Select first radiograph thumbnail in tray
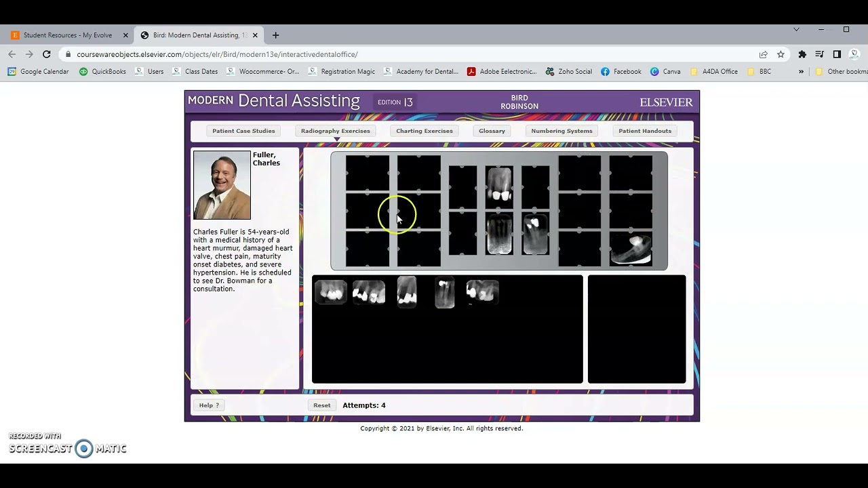This screenshot has height=488, width=868. point(331,292)
